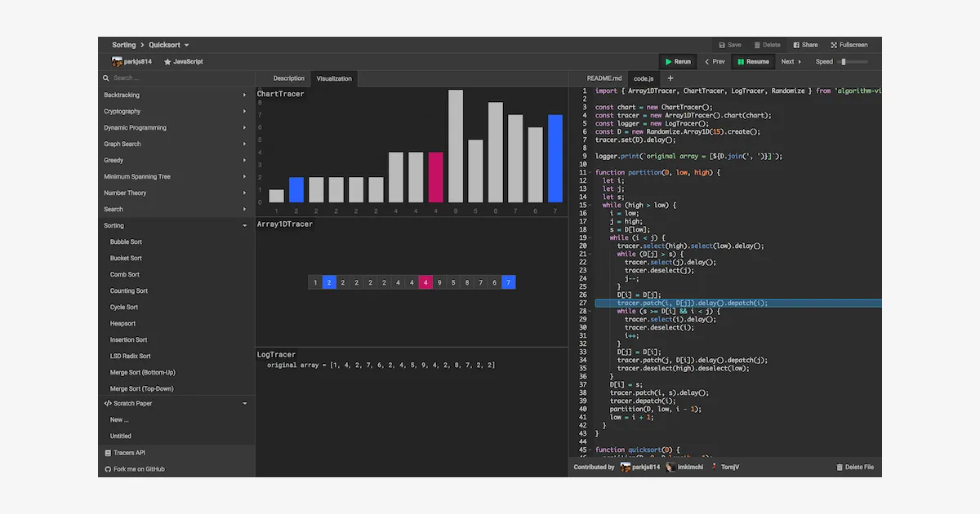This screenshot has height=514, width=980.
Task: Click the Delete trash icon in header
Action: (x=757, y=45)
